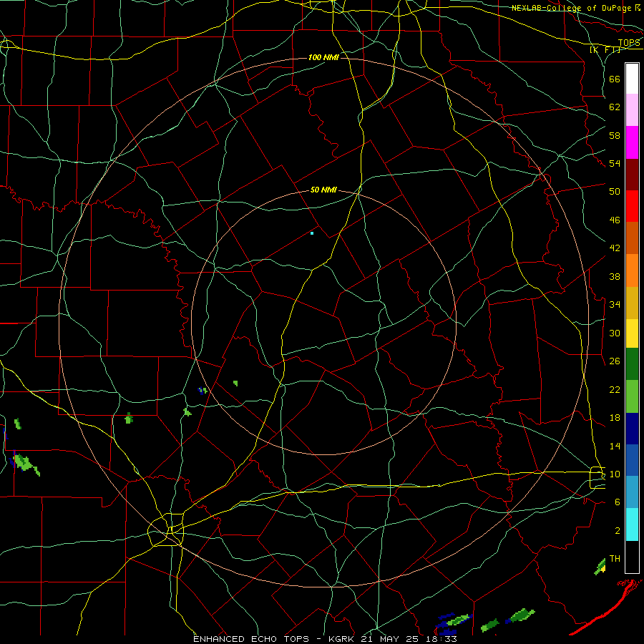Click the cyan legend band
Image resolution: width=644 pixels, height=644 pixels.
coord(632,525)
